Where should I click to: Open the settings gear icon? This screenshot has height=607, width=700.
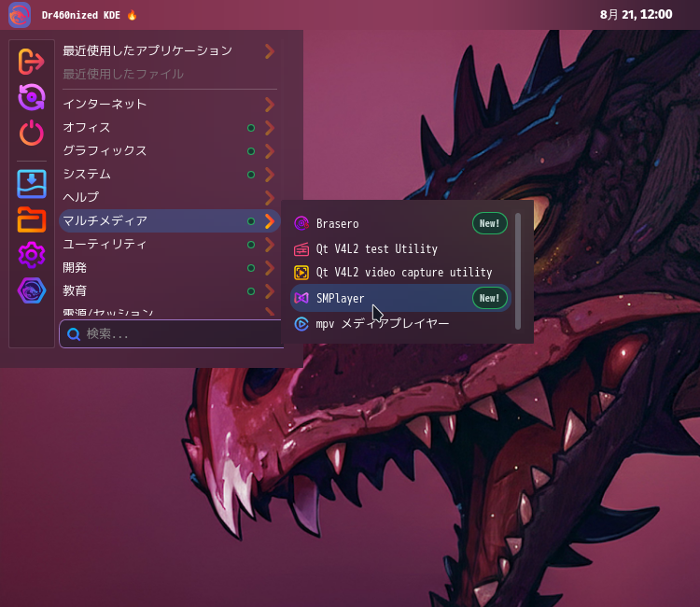coord(31,255)
